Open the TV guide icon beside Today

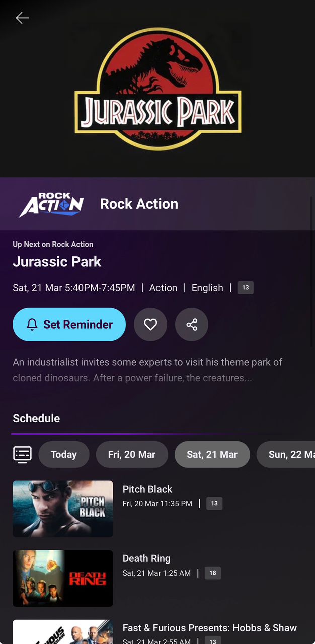(x=22, y=454)
